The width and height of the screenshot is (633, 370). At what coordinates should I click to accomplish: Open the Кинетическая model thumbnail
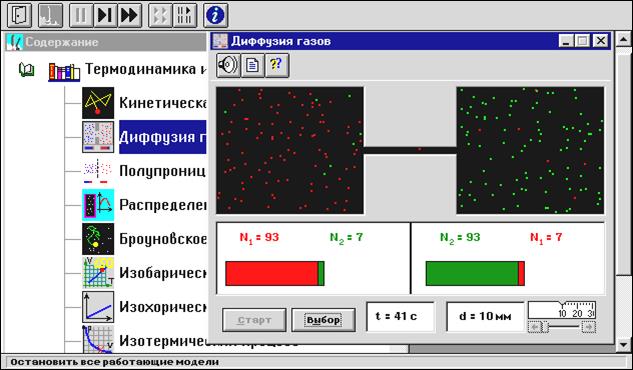tap(98, 103)
